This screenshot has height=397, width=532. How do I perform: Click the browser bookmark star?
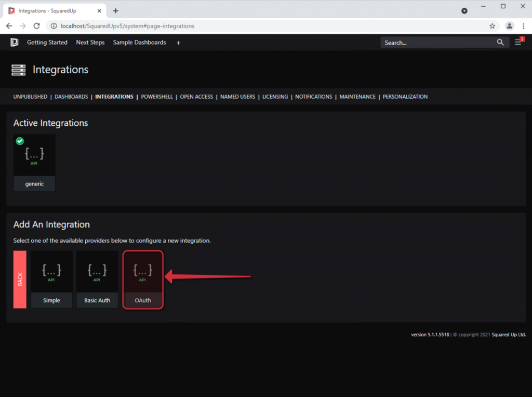click(x=493, y=25)
